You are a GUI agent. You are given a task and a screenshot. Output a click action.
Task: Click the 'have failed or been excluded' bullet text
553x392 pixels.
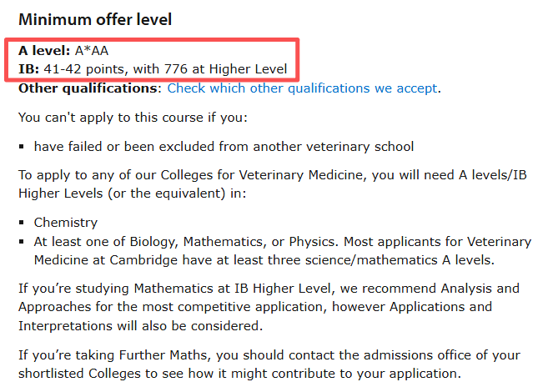click(x=224, y=146)
